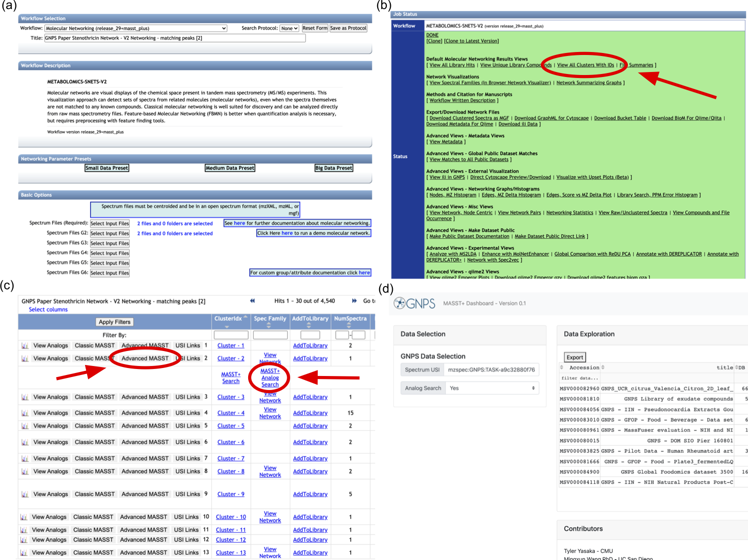Open the Analog Search dropdown
This screenshot has width=748, height=560.
[x=492, y=388]
